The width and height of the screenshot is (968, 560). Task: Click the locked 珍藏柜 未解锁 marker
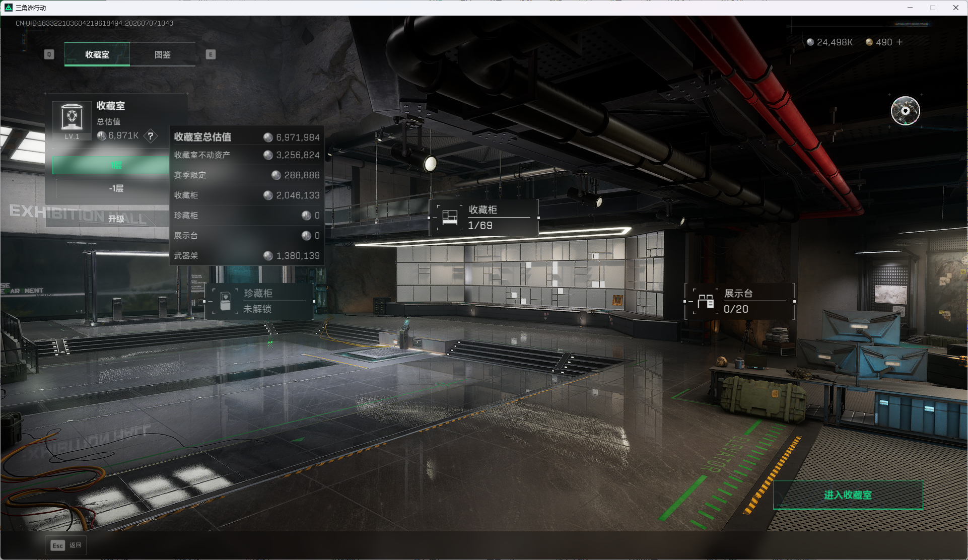259,301
